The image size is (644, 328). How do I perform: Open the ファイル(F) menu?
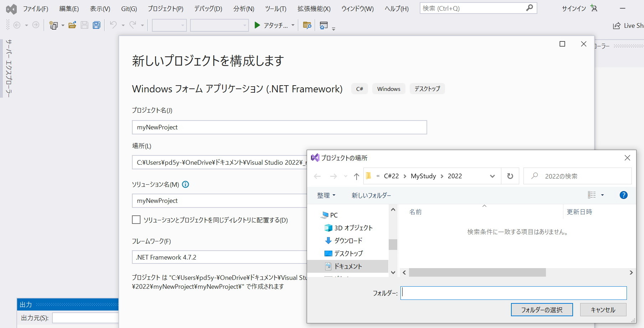(x=36, y=9)
